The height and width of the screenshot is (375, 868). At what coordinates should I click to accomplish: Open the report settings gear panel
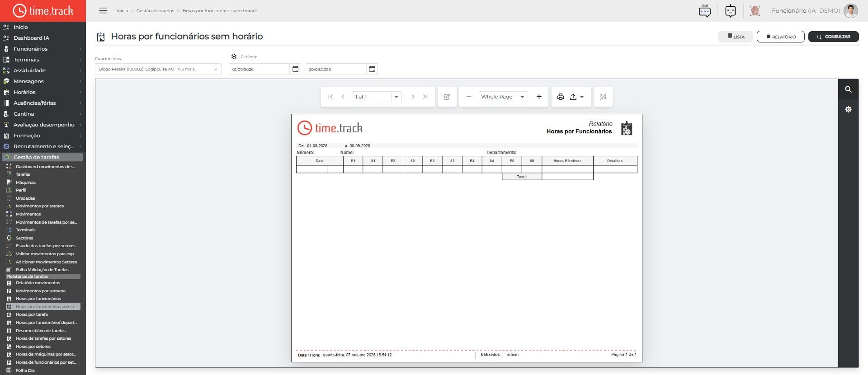(848, 109)
